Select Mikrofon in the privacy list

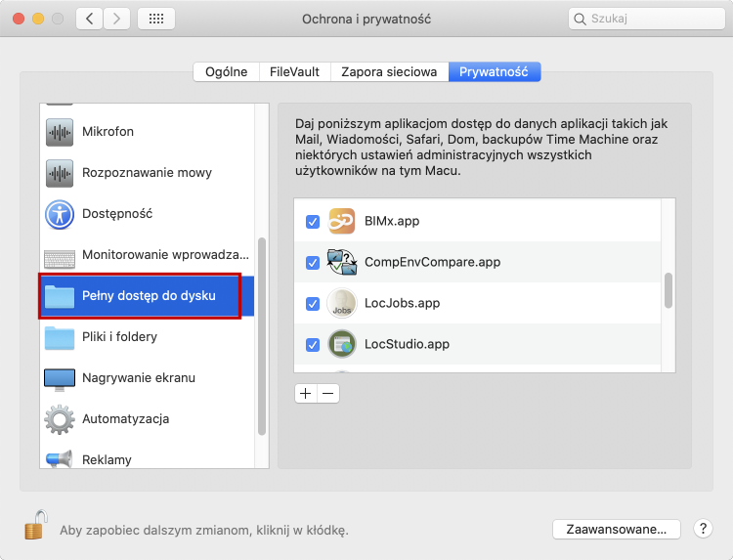pyautogui.click(x=148, y=132)
